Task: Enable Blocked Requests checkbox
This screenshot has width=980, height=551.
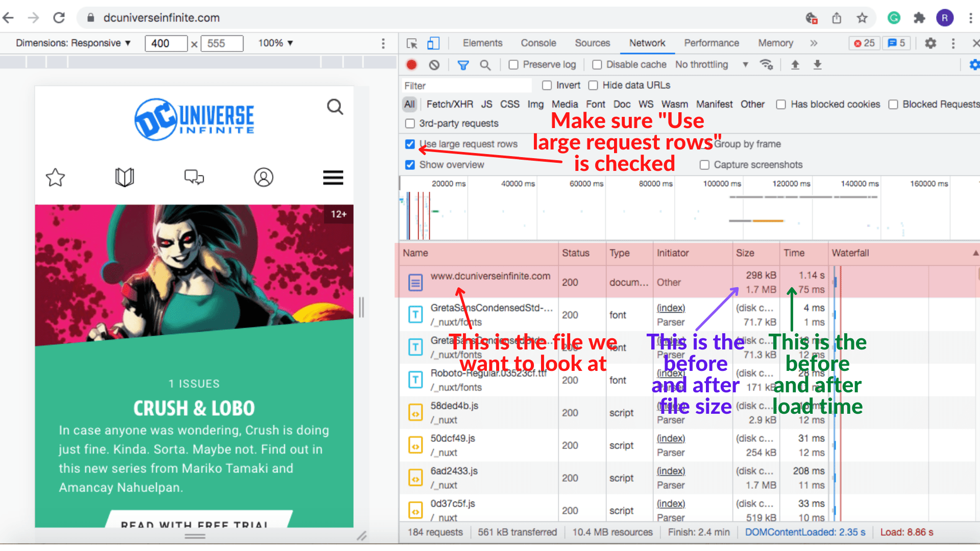Action: tap(893, 105)
